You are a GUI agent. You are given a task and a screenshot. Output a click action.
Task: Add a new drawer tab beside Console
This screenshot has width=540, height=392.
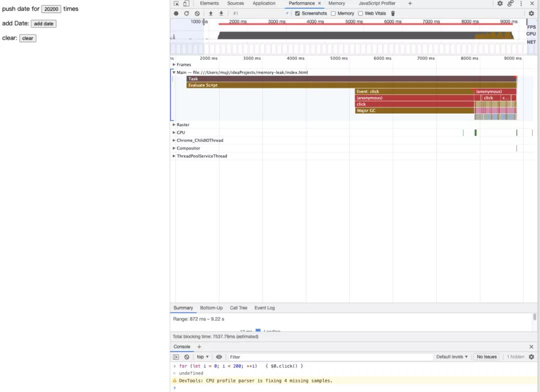(199, 346)
